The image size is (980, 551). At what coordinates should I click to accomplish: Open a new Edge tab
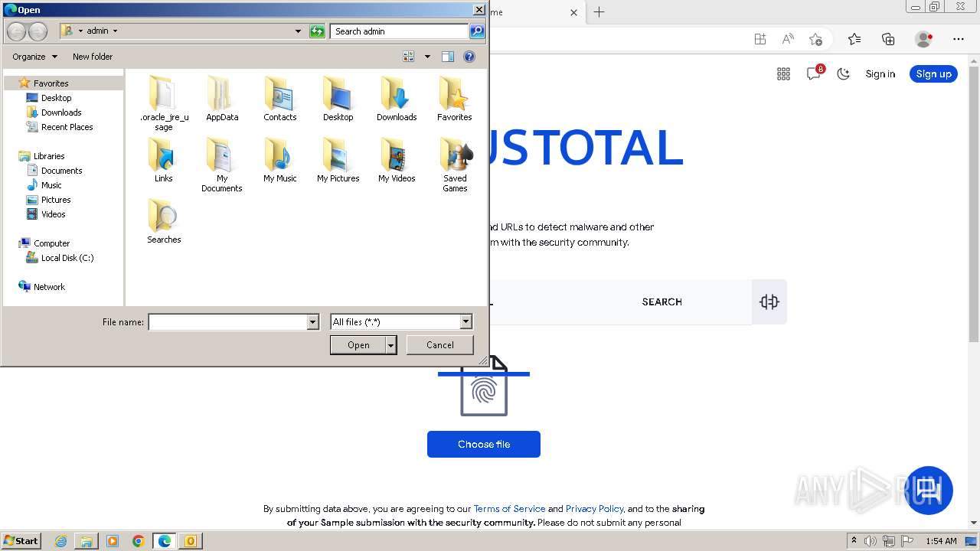(x=599, y=12)
